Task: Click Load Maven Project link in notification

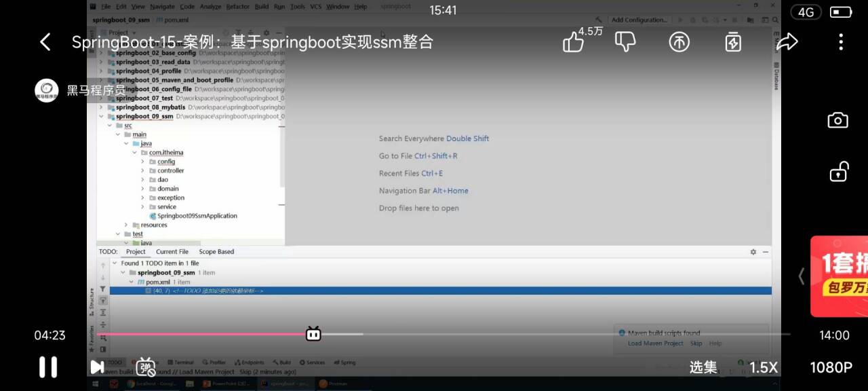Action: (656, 343)
